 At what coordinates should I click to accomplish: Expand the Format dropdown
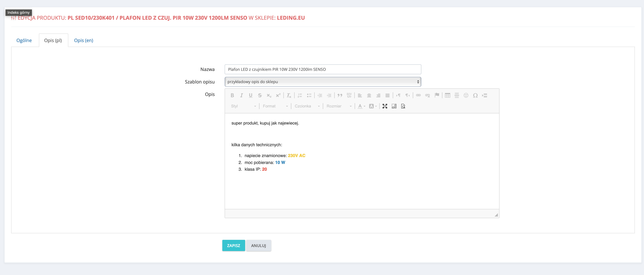click(275, 106)
